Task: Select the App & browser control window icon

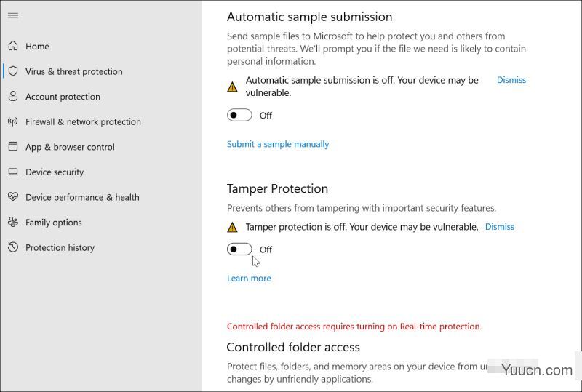Action: click(13, 146)
